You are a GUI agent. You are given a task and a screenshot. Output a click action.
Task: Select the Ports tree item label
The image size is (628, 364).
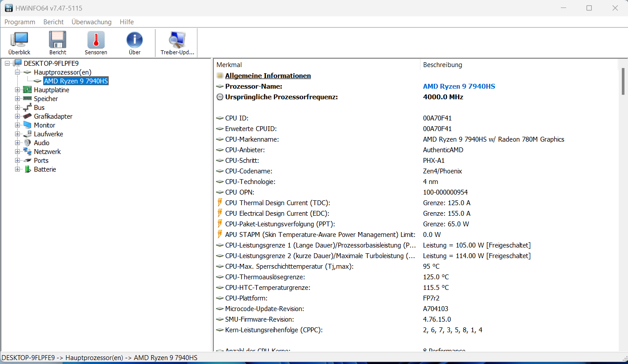click(x=41, y=160)
